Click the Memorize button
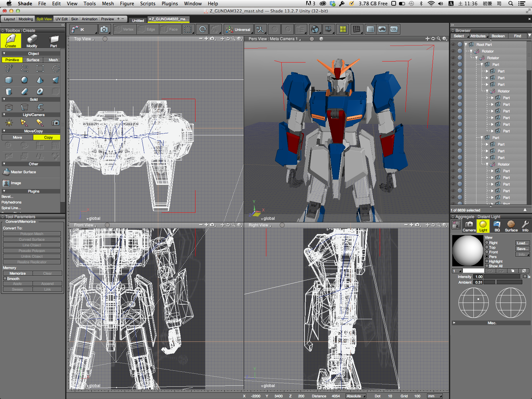Screen dimensions: 532x399 coord(18,273)
